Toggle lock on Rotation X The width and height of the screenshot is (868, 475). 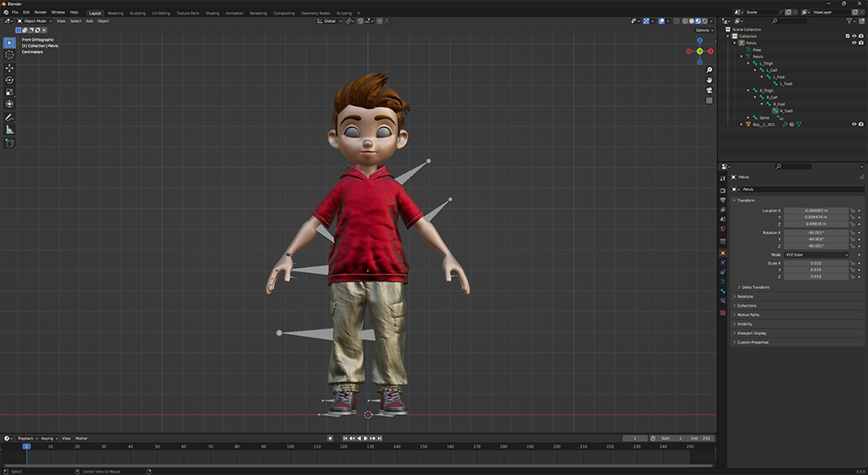coord(853,232)
